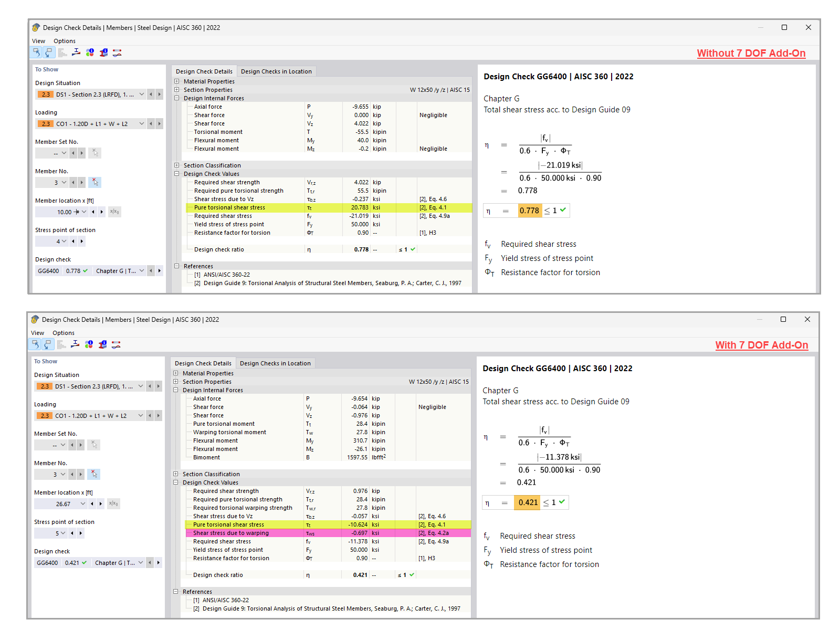Show section information via I-beam info icon
Viewport: 840px width, 630px height.
103,52
